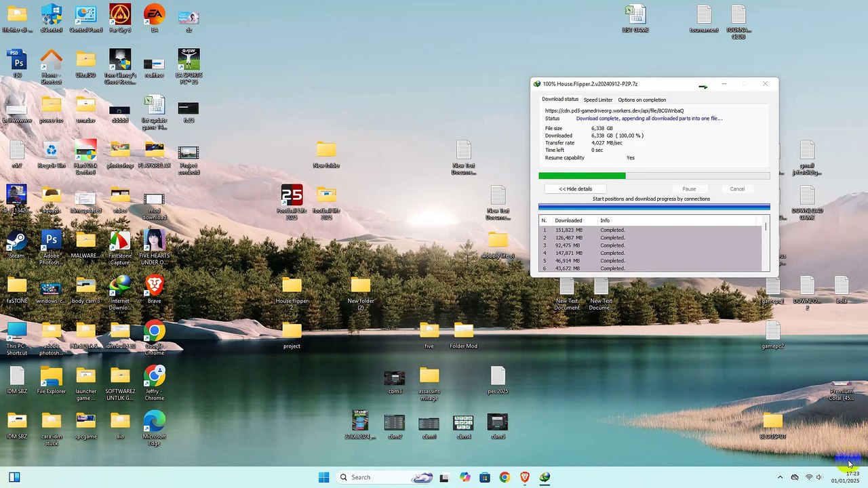Select connection row with 92,475 MB

pos(651,245)
